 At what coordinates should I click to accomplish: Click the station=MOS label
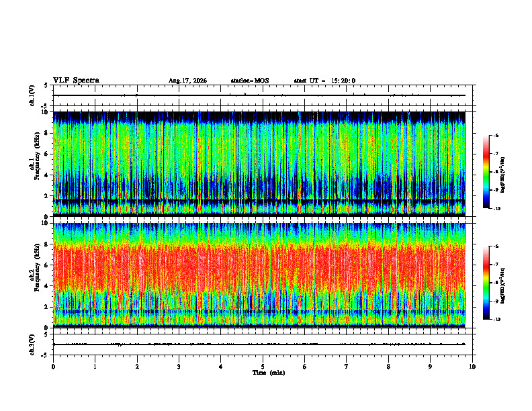250,81
